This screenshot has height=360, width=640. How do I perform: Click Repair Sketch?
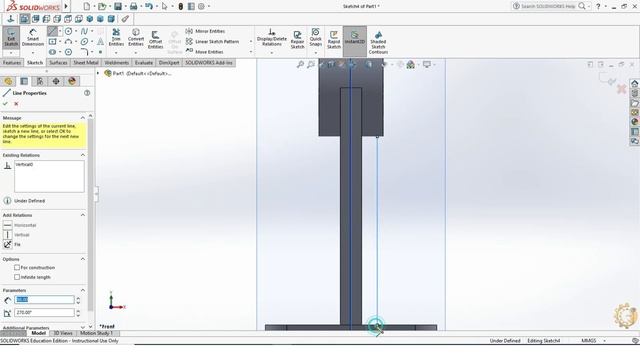(x=297, y=40)
